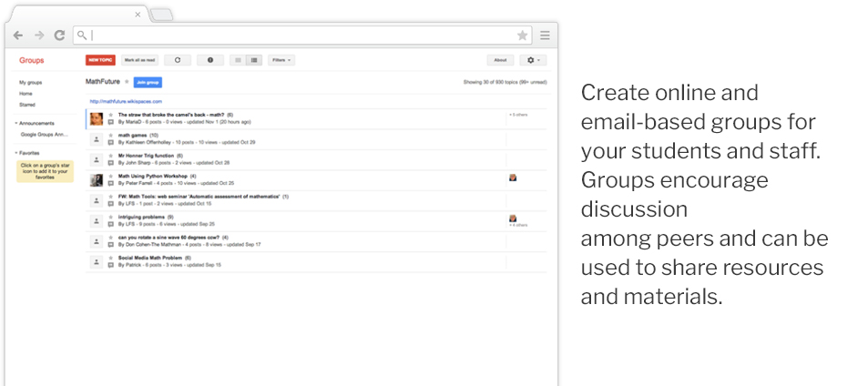Reload the page with the browser refresh icon
This screenshot has width=868, height=386.
coord(59,36)
